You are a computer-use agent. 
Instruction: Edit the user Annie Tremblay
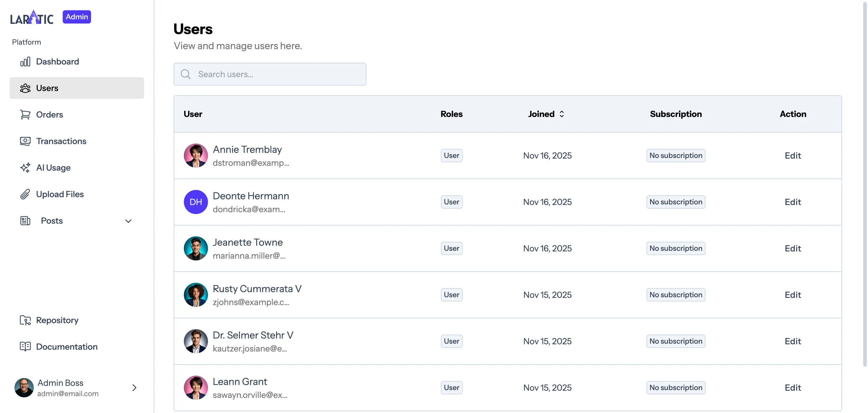[x=793, y=156]
